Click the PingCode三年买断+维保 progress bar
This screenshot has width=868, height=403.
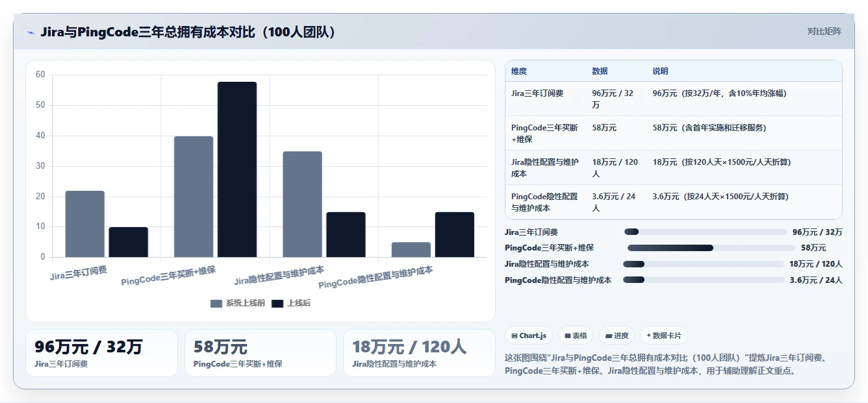click(x=711, y=248)
